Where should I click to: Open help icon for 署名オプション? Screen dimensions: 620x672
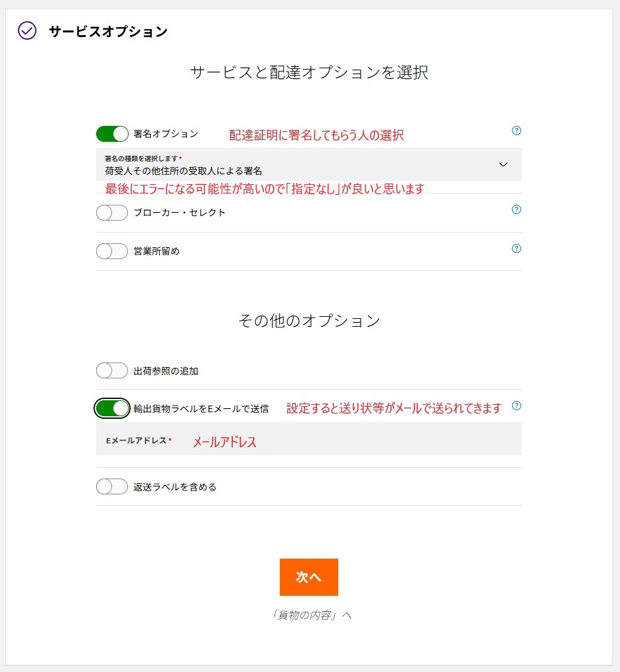coord(517,131)
